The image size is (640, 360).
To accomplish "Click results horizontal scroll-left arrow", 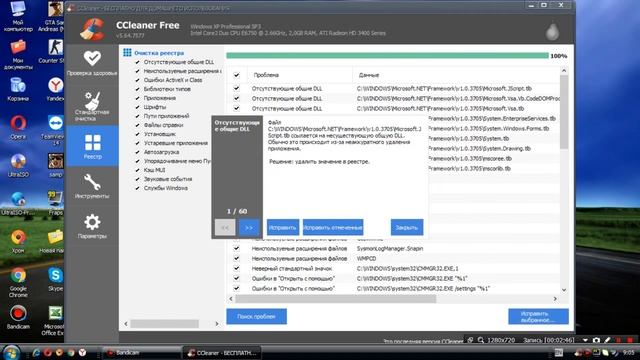I will (x=231, y=299).
